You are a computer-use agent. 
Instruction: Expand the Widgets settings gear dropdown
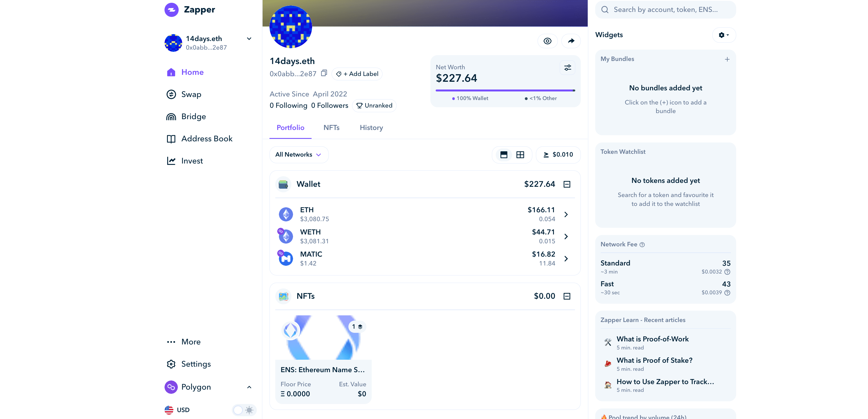tap(724, 35)
